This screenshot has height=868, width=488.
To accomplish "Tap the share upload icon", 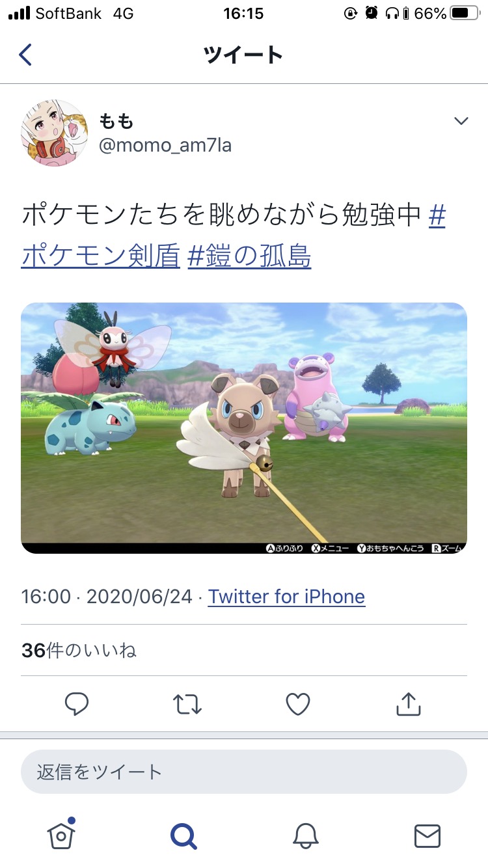I will [x=409, y=703].
